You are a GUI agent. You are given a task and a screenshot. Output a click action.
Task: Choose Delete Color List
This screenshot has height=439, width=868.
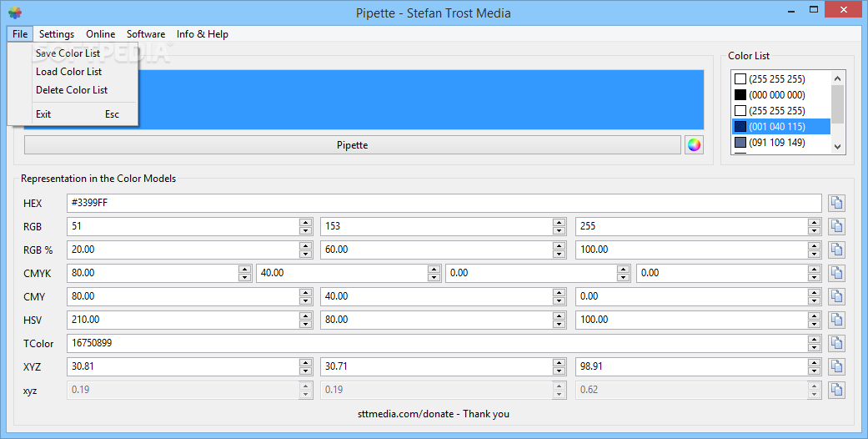click(x=73, y=90)
